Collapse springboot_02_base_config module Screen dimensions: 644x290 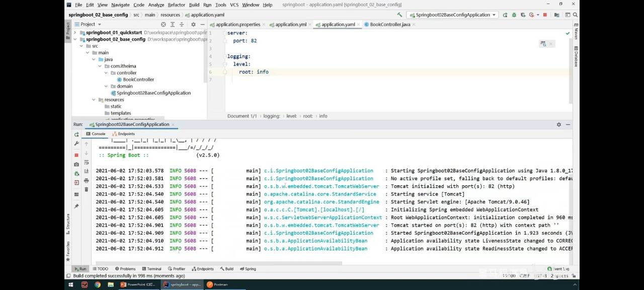click(x=75, y=39)
